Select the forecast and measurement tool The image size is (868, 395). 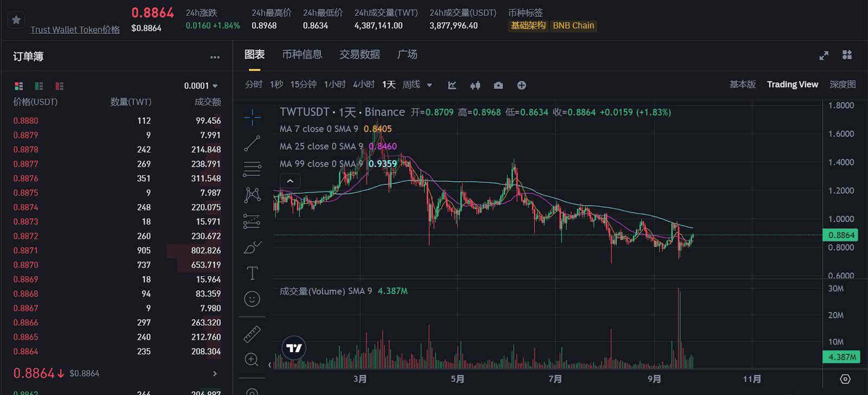click(252, 221)
